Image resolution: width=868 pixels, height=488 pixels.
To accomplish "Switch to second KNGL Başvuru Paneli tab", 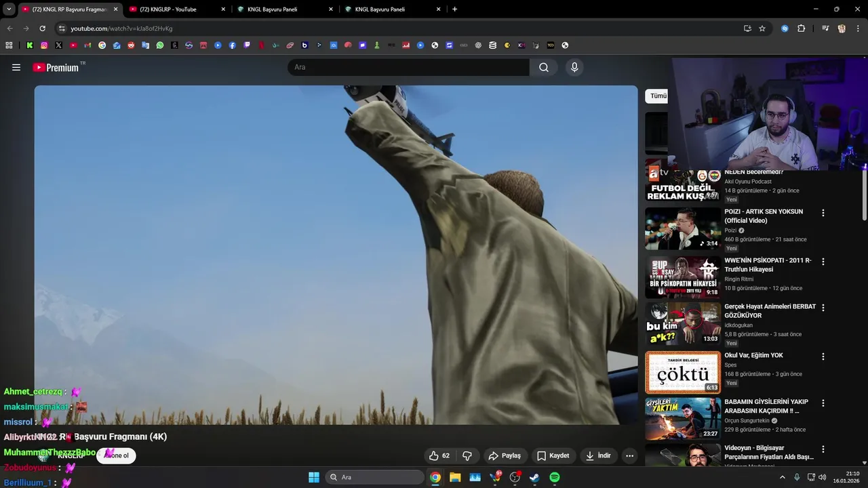I will pos(393,9).
